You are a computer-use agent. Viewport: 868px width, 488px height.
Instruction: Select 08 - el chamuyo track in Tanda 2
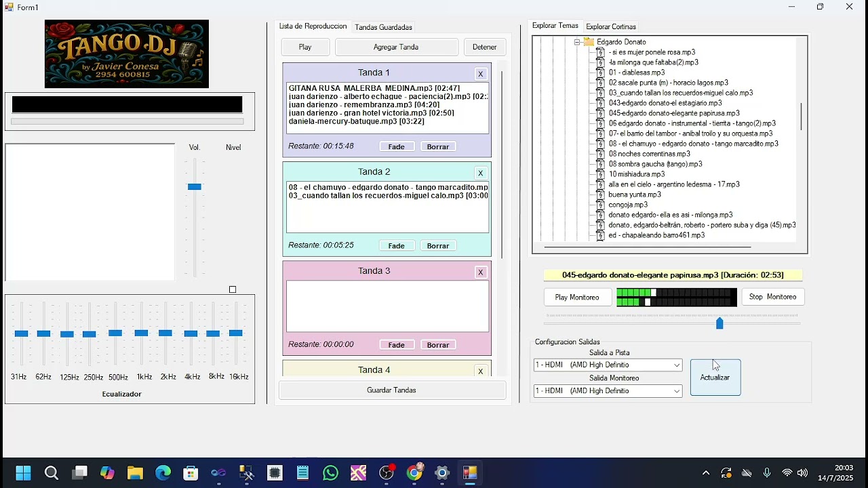point(388,187)
